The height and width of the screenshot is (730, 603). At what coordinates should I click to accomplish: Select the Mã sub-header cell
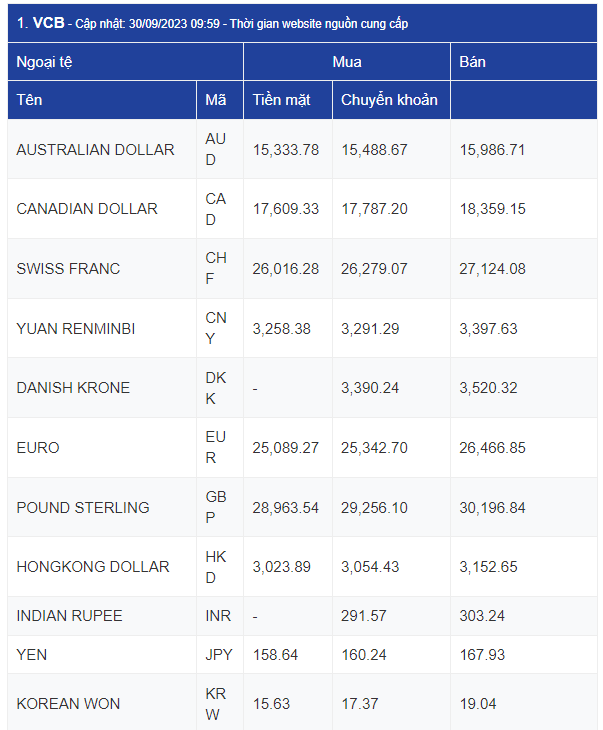pos(220,100)
